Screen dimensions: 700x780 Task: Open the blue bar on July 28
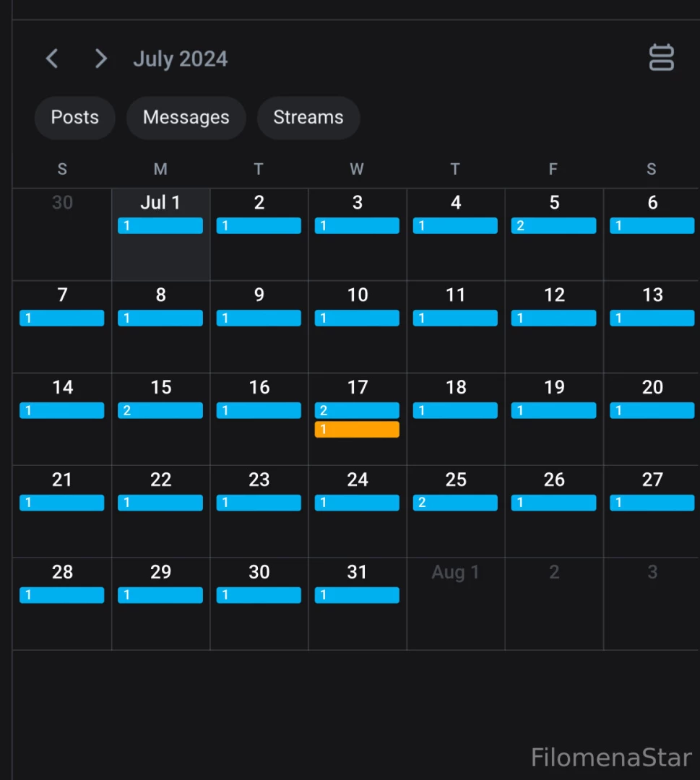click(62, 595)
